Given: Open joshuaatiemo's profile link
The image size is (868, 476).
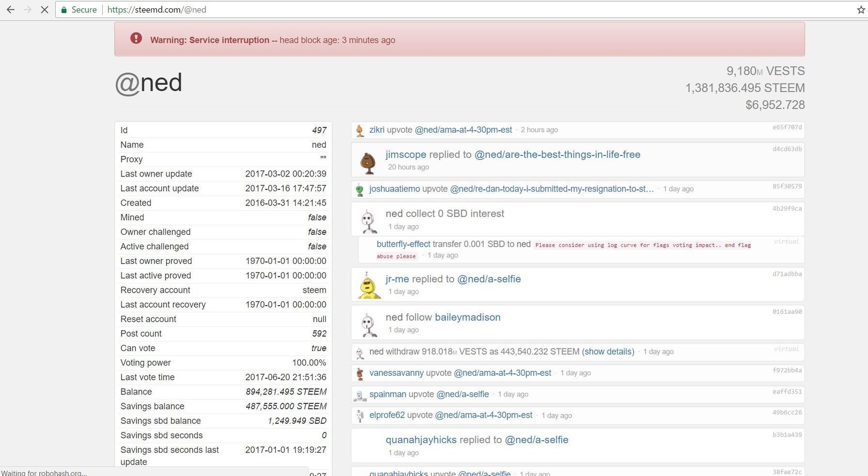Looking at the screenshot, I should 395,189.
